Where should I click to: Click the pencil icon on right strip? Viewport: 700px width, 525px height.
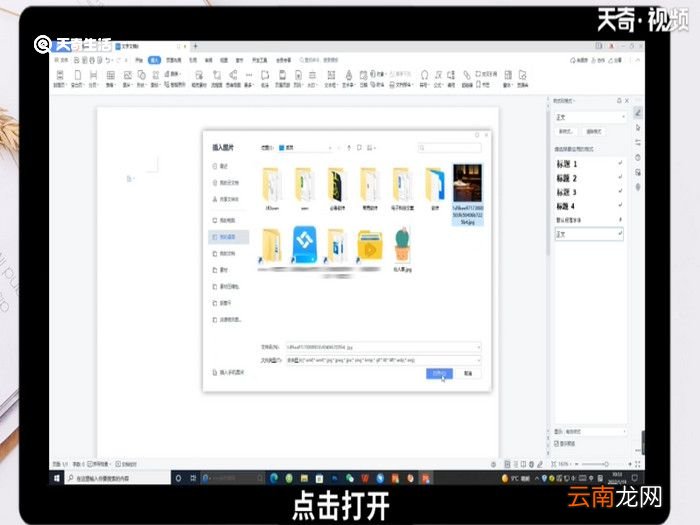click(638, 113)
